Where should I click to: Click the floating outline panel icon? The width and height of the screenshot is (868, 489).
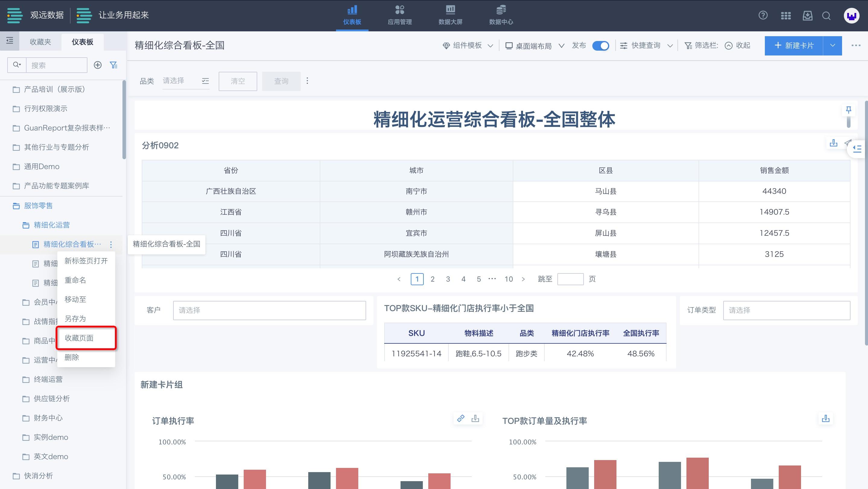857,149
